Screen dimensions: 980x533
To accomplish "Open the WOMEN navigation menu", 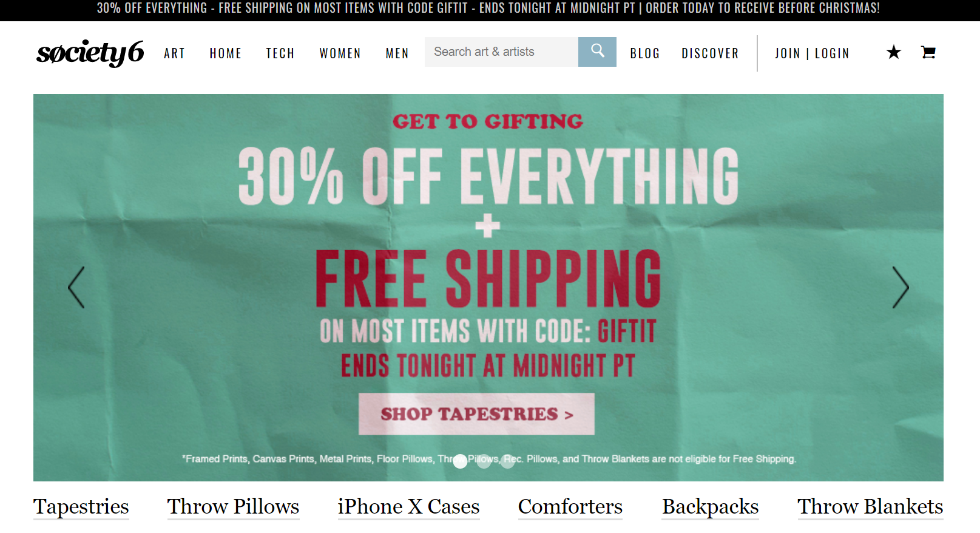I will 340,53.
